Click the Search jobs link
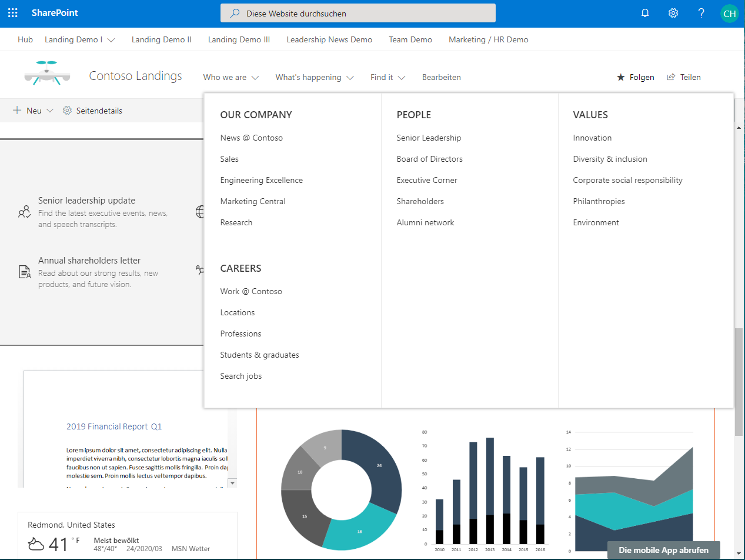Viewport: 745px width, 560px height. tap(241, 376)
